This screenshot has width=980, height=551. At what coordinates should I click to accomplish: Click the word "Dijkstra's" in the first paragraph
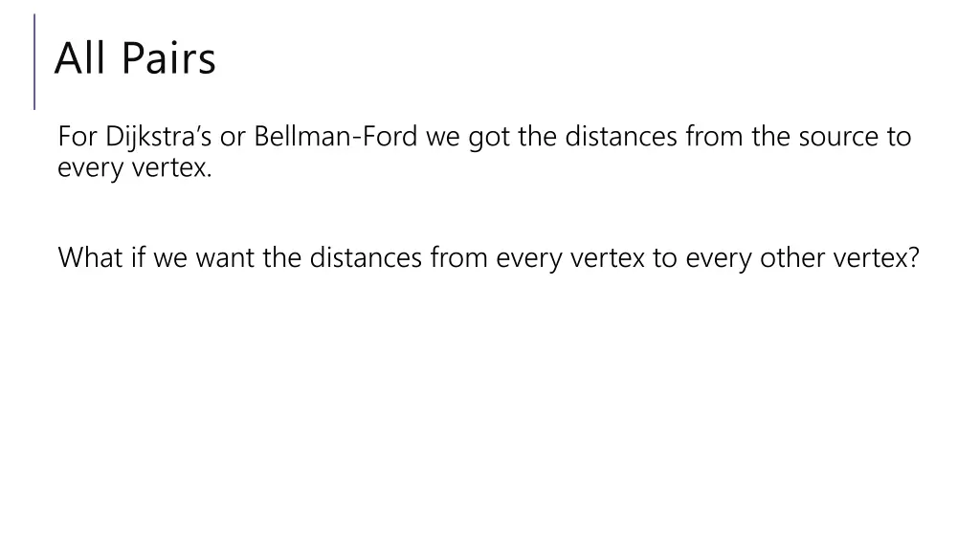coord(159,138)
